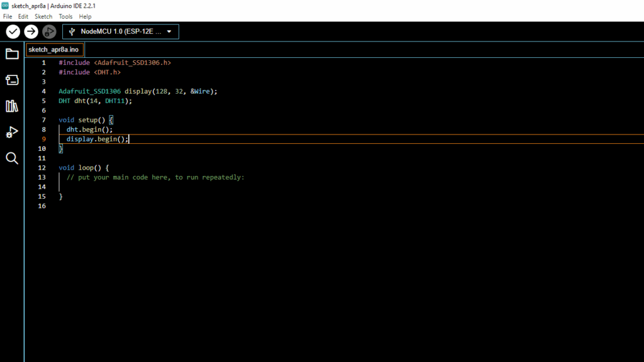Click the void setup() line
Viewport: 644px width, 362px height.
[x=86, y=120]
